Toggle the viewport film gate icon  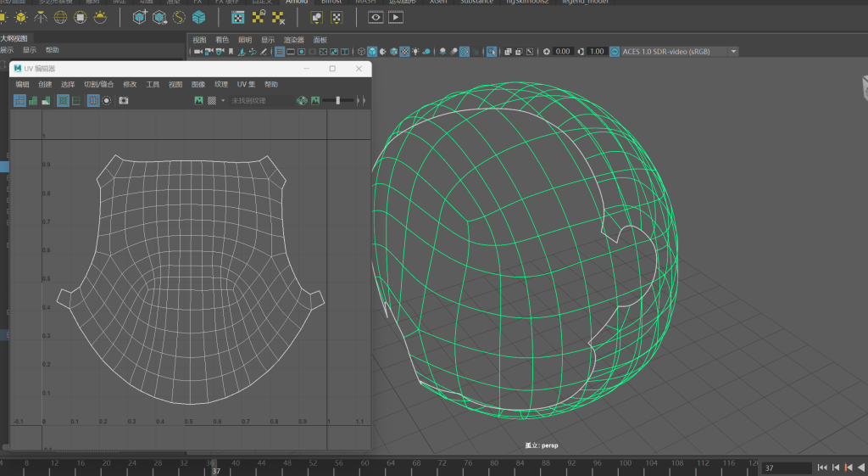[291, 52]
